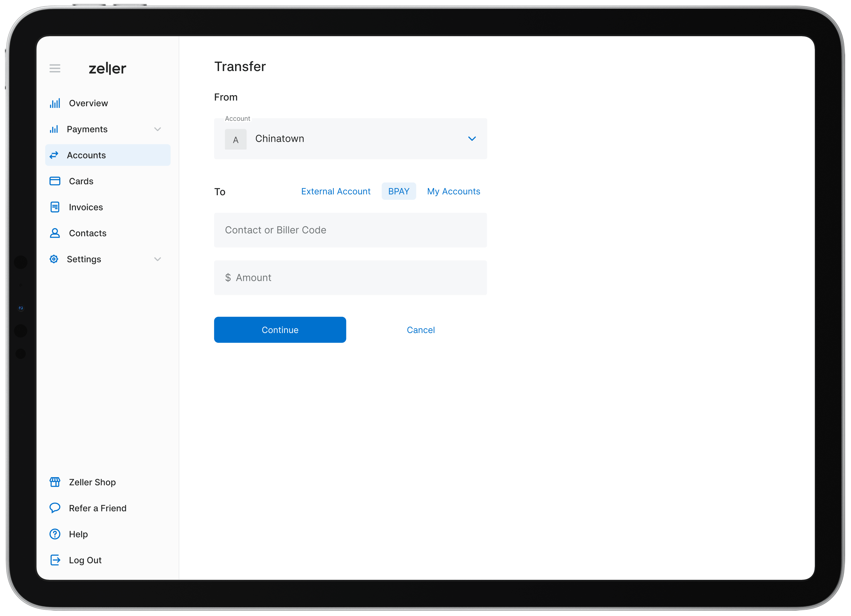Click the Refer a Friend speech bubble icon
Image resolution: width=851 pixels, height=616 pixels.
tap(55, 507)
